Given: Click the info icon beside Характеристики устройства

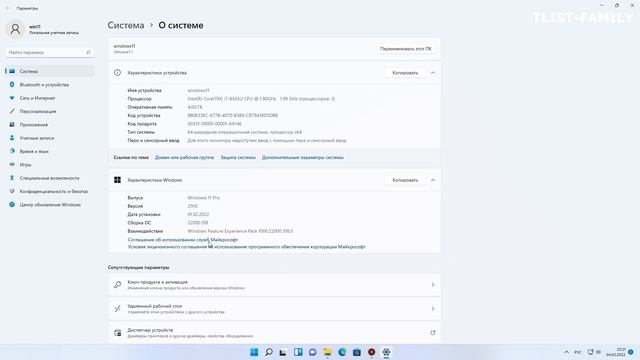Looking at the screenshot, I should [118, 73].
